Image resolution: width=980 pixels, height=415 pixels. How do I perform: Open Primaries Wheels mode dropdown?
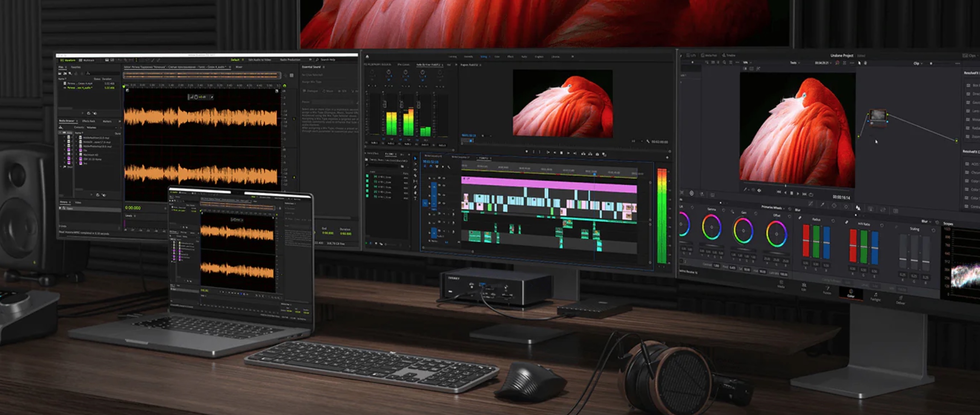[773, 208]
